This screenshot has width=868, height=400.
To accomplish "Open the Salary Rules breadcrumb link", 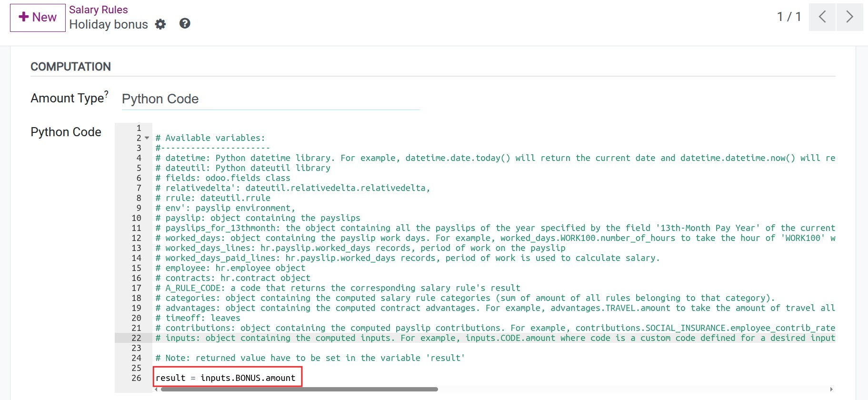I will [x=98, y=10].
